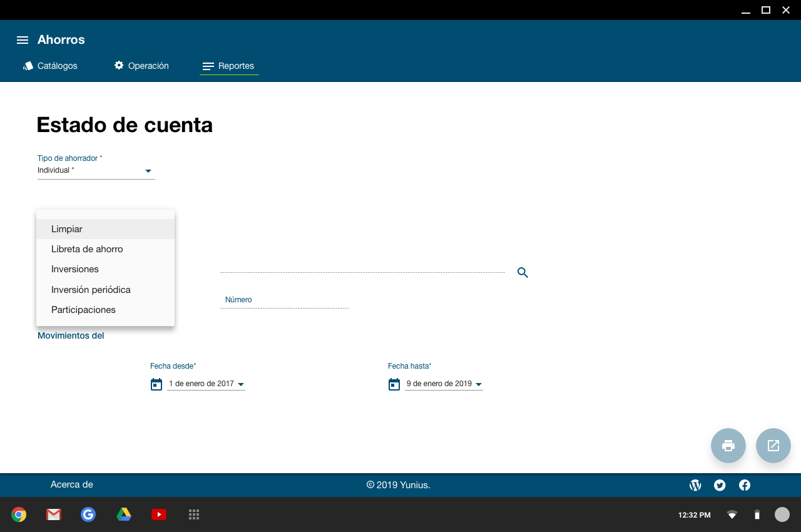
Task: Open calendar icon for Fecha desde
Action: click(156, 384)
